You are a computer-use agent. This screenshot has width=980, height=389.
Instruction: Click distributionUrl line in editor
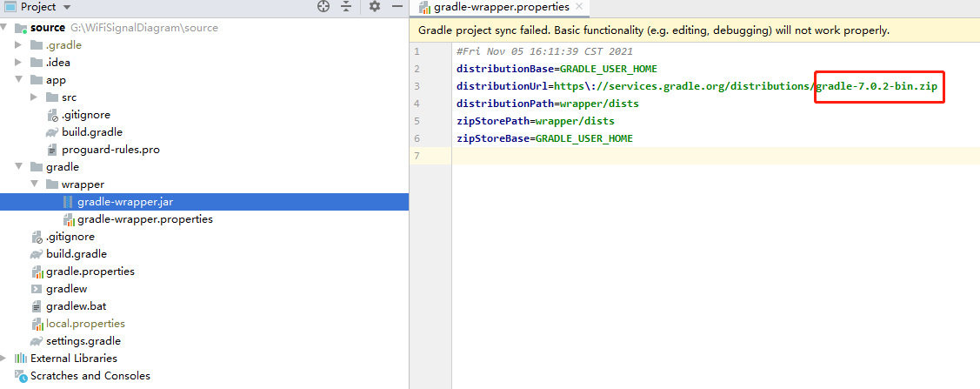click(x=697, y=85)
